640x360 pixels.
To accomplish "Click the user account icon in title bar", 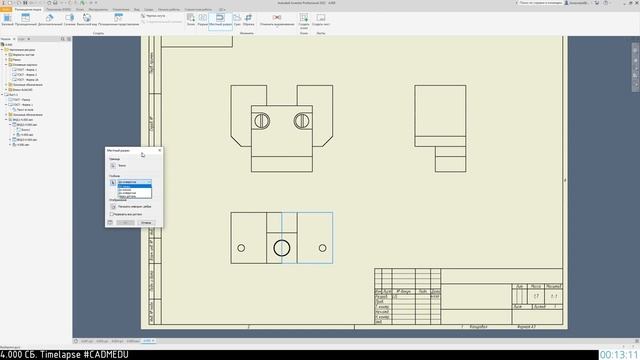I will 566,3.
